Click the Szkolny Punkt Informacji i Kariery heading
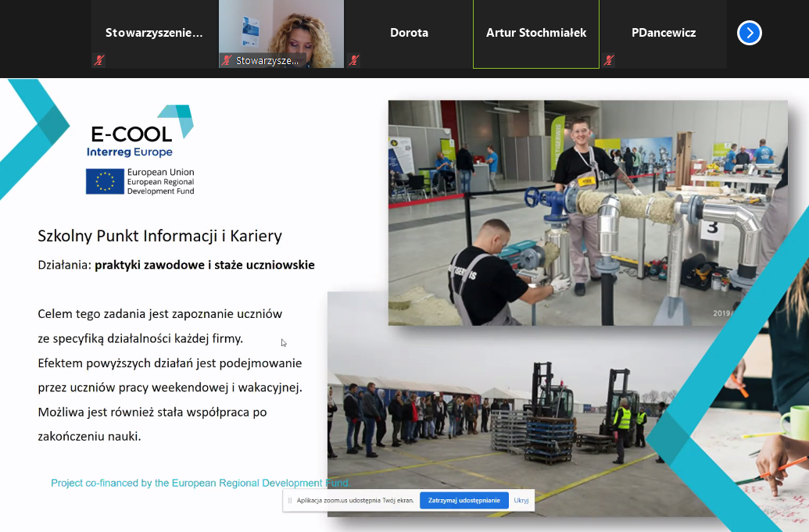809x532 pixels. tap(159, 236)
